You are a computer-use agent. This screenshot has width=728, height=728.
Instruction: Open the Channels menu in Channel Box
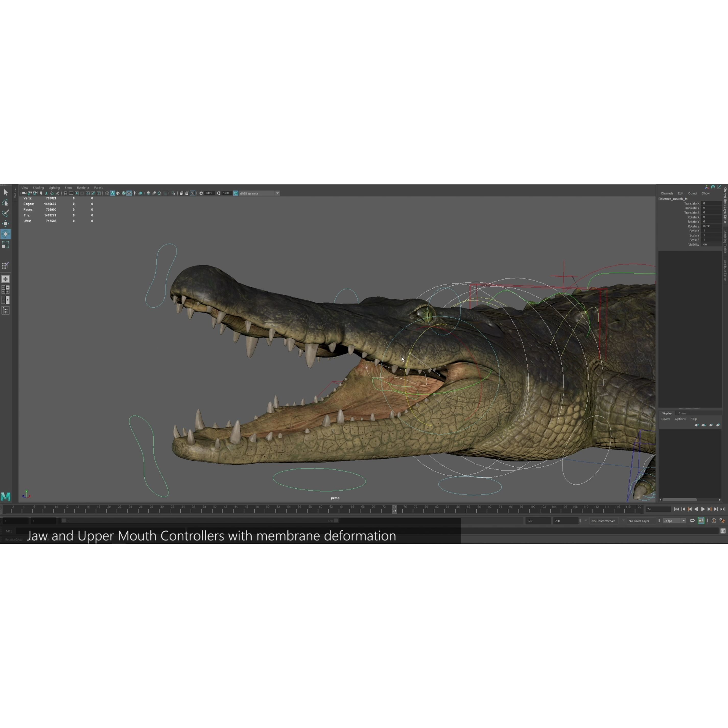(x=667, y=193)
